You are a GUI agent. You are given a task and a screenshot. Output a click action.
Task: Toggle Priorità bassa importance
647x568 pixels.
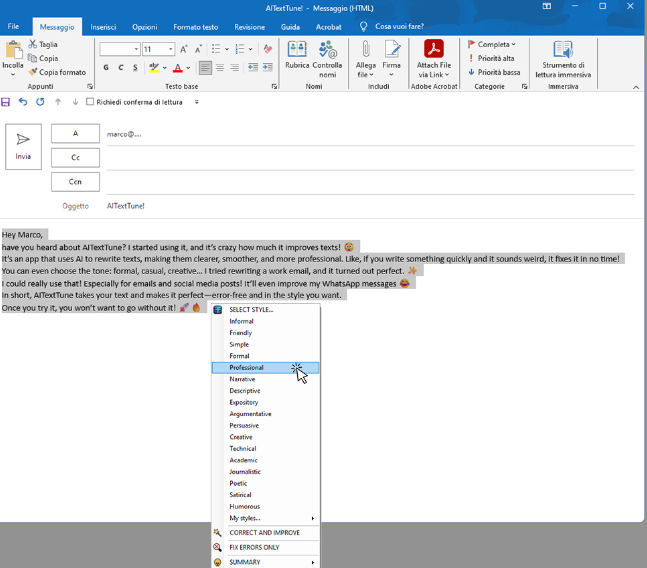494,72
